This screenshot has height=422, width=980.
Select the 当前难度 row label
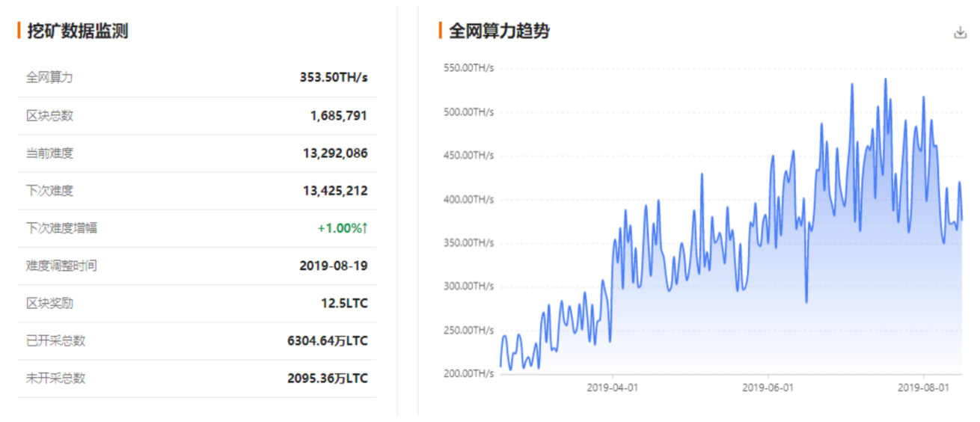click(x=49, y=153)
